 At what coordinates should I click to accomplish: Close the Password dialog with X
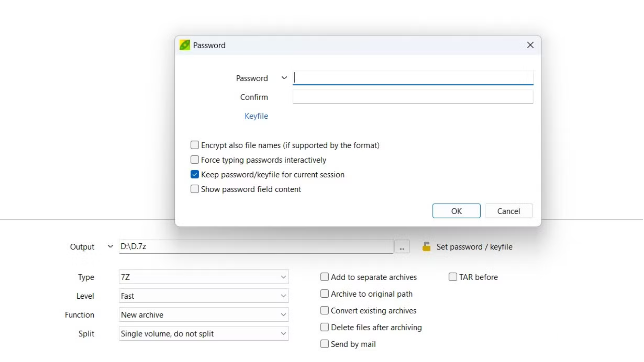pos(530,45)
